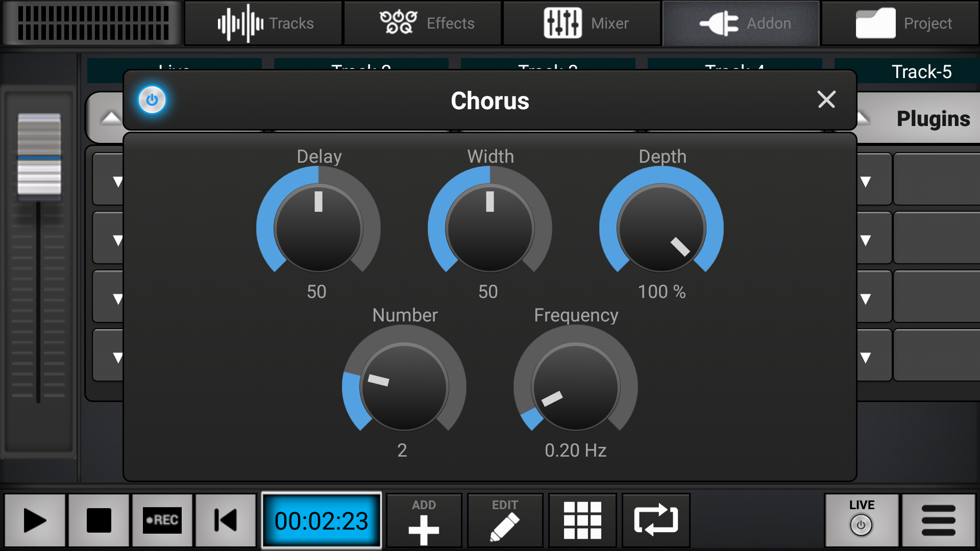Toggle the Chorus effect power button

[152, 100]
